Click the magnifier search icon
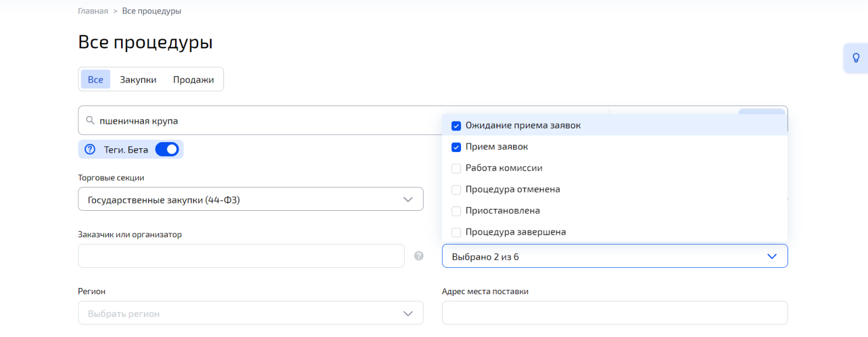Screen dimensions: 868x337 point(90,121)
